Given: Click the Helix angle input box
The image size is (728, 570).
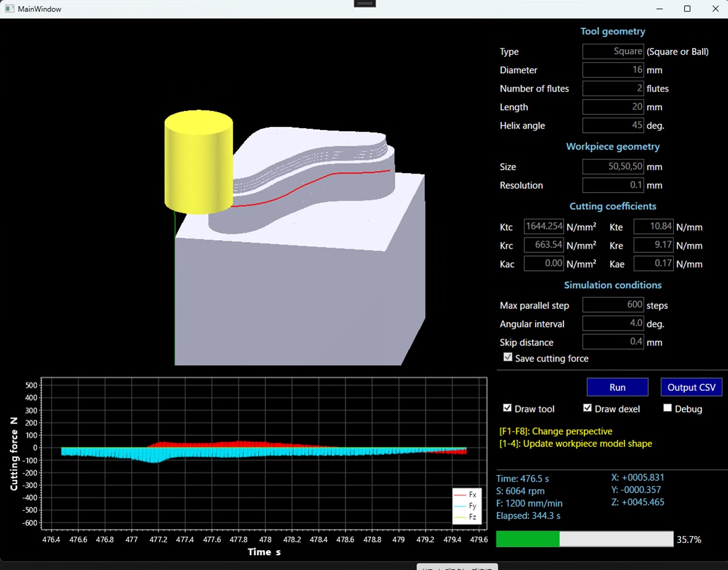Looking at the screenshot, I should 613,126.
